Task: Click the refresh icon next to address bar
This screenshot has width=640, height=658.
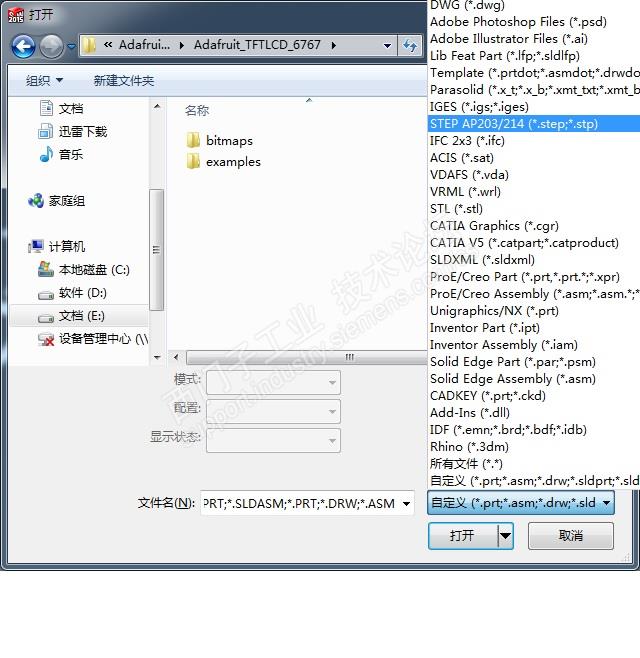Action: point(410,45)
